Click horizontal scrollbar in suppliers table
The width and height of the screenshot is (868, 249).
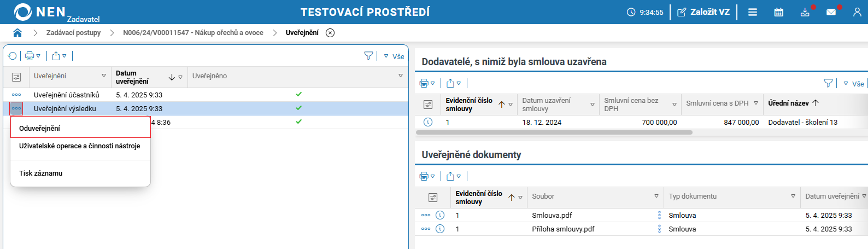point(554,132)
